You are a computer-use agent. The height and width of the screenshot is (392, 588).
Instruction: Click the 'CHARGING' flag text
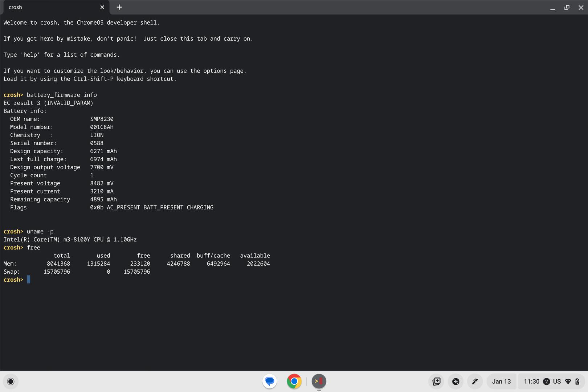pos(200,207)
